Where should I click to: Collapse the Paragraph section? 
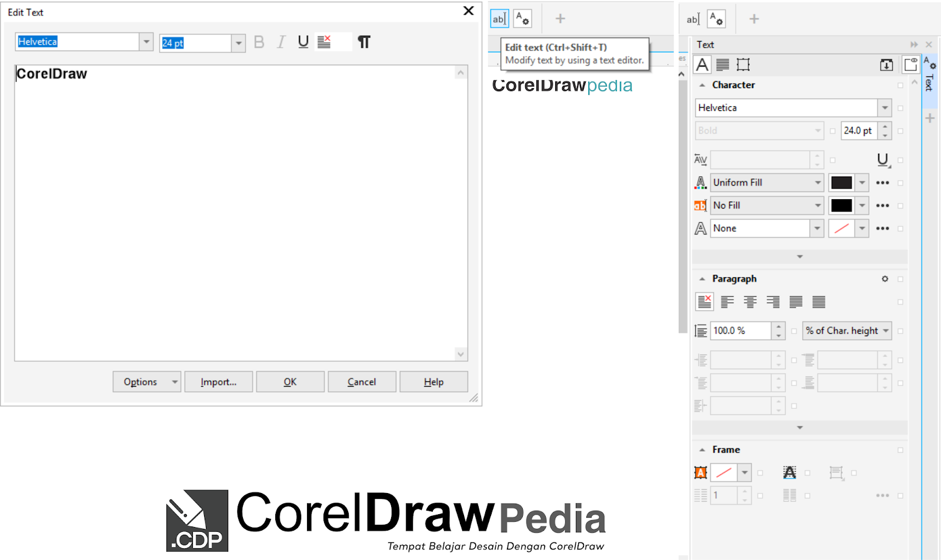click(x=702, y=279)
